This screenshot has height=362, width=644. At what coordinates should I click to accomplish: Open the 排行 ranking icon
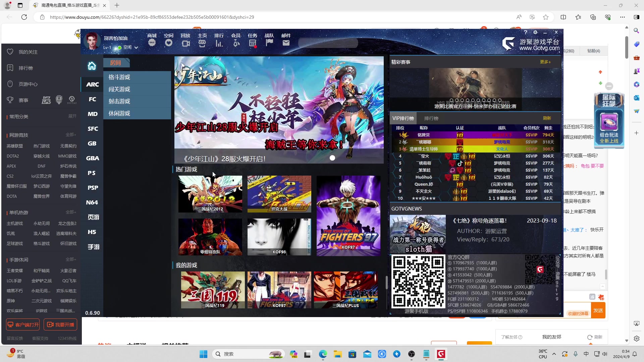click(x=219, y=40)
